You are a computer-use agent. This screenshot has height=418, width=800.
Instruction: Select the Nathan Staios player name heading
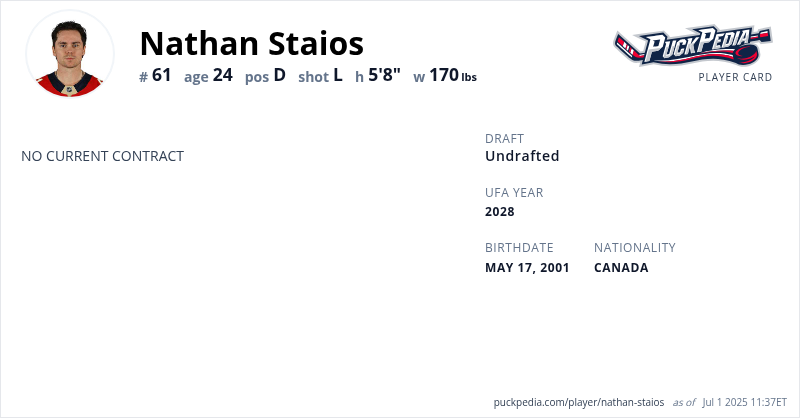251,43
